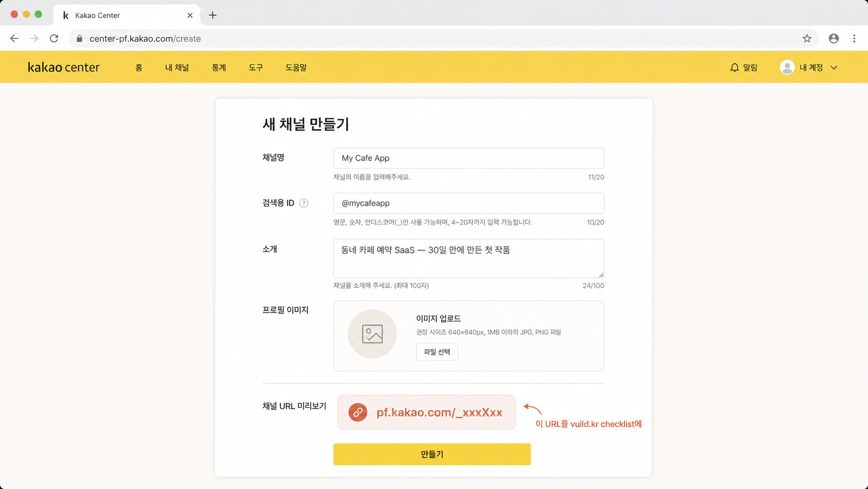The width and height of the screenshot is (868, 489).
Task: Click the 이미지 업로드 heading
Action: [x=439, y=319]
